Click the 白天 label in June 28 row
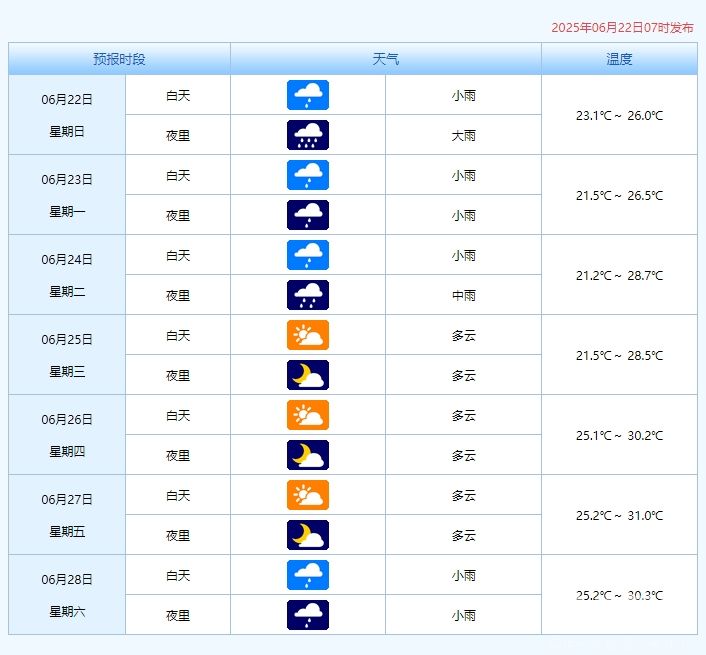 click(x=178, y=575)
